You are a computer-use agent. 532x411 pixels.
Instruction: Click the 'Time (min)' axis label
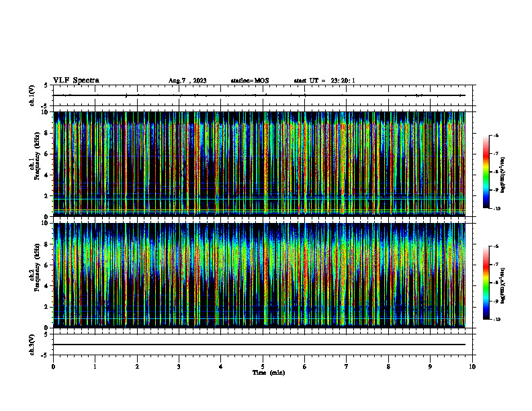(x=269, y=373)
